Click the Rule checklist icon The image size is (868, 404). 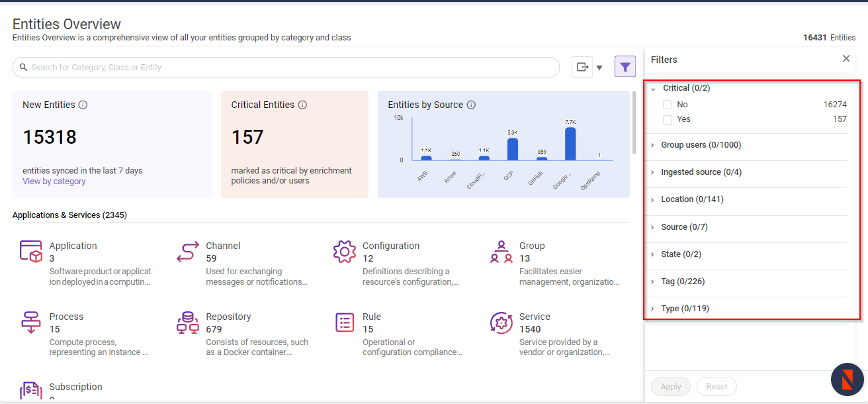[344, 323]
